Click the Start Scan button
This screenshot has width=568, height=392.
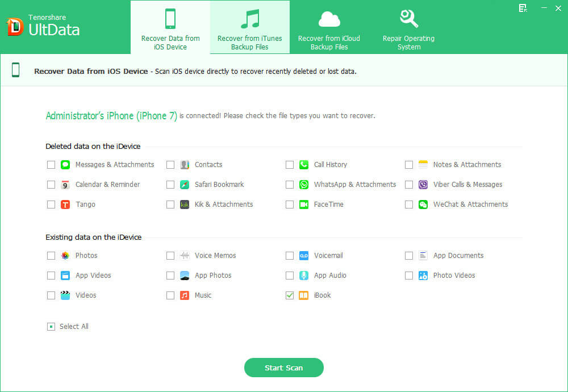(x=283, y=368)
